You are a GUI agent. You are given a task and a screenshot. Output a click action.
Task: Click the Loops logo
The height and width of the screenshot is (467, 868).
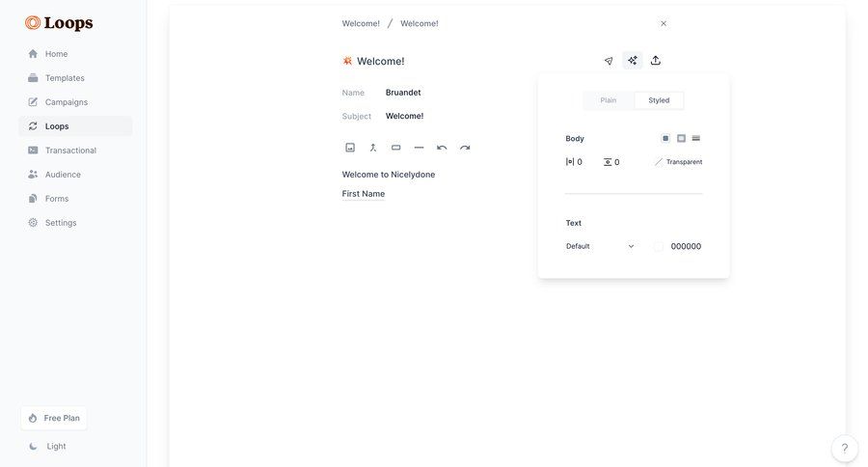pos(59,23)
